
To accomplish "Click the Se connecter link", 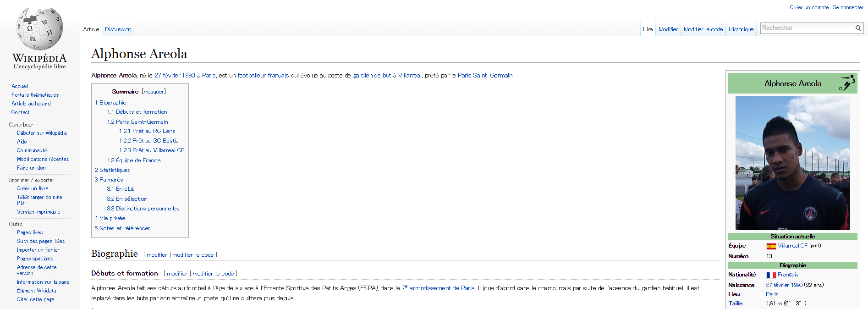I will click(x=848, y=7).
